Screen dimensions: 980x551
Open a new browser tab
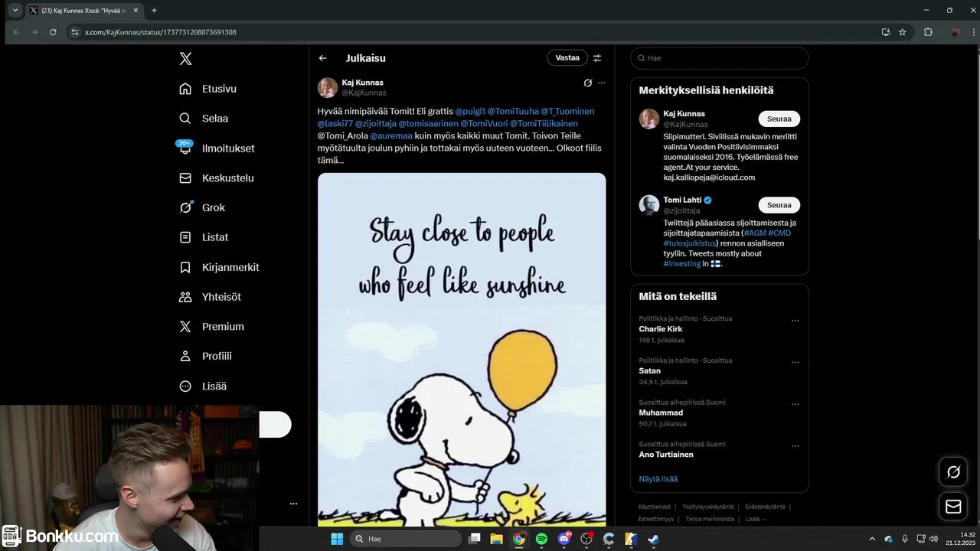click(x=154, y=11)
